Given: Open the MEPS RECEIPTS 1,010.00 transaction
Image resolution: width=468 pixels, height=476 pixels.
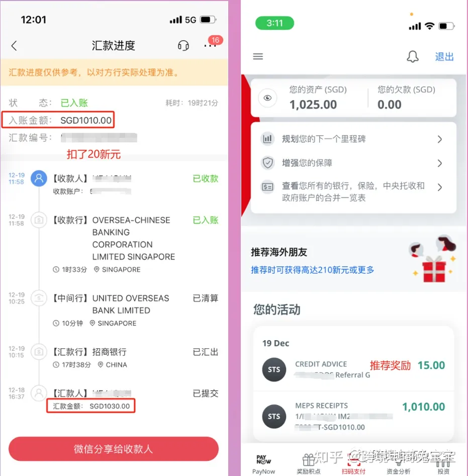Looking at the screenshot, I should coord(354,416).
